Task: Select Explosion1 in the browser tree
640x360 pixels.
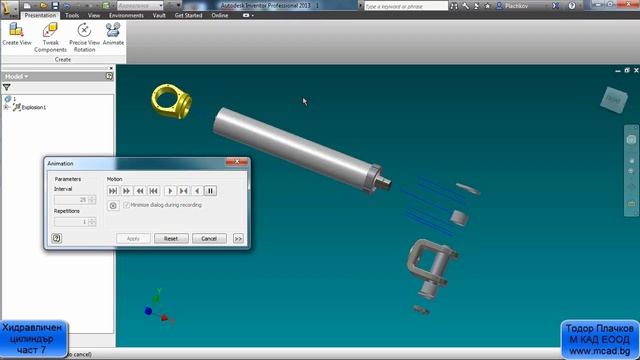Action: (x=29, y=107)
